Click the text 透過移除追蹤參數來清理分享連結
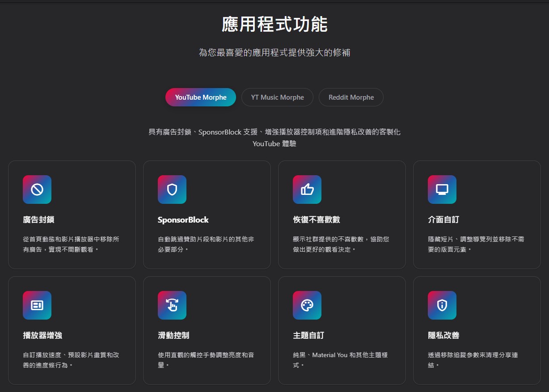This screenshot has width=549, height=392. pyautogui.click(x=473, y=360)
